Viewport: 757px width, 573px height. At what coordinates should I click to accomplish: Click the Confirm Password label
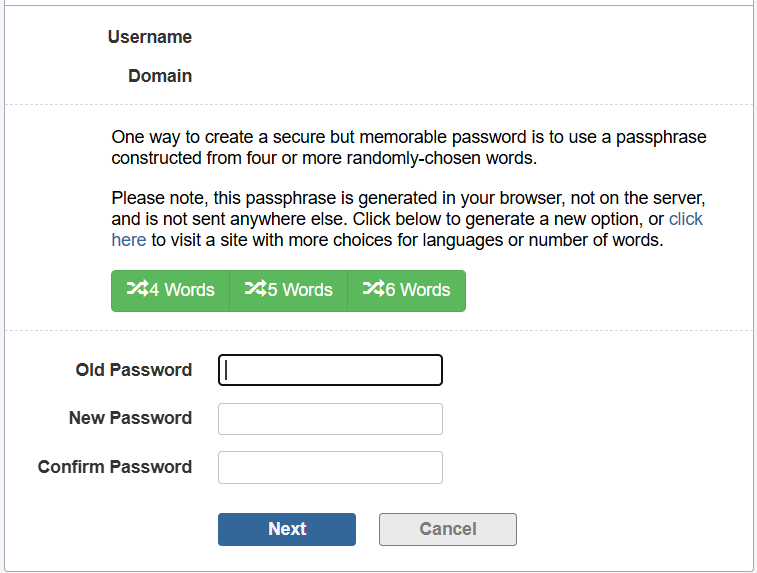click(115, 467)
